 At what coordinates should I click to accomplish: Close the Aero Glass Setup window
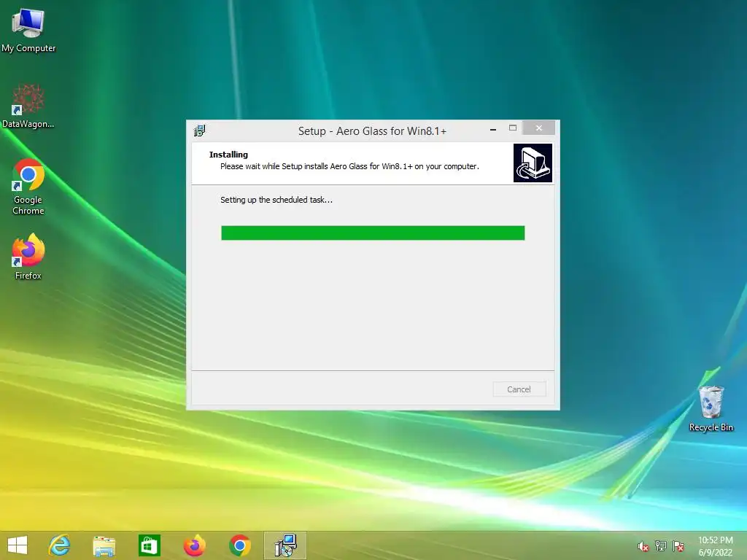click(539, 128)
